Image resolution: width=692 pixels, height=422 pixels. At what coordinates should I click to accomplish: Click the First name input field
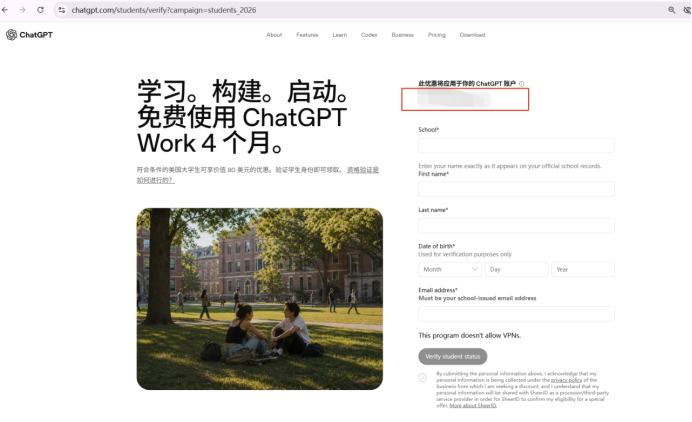point(516,189)
